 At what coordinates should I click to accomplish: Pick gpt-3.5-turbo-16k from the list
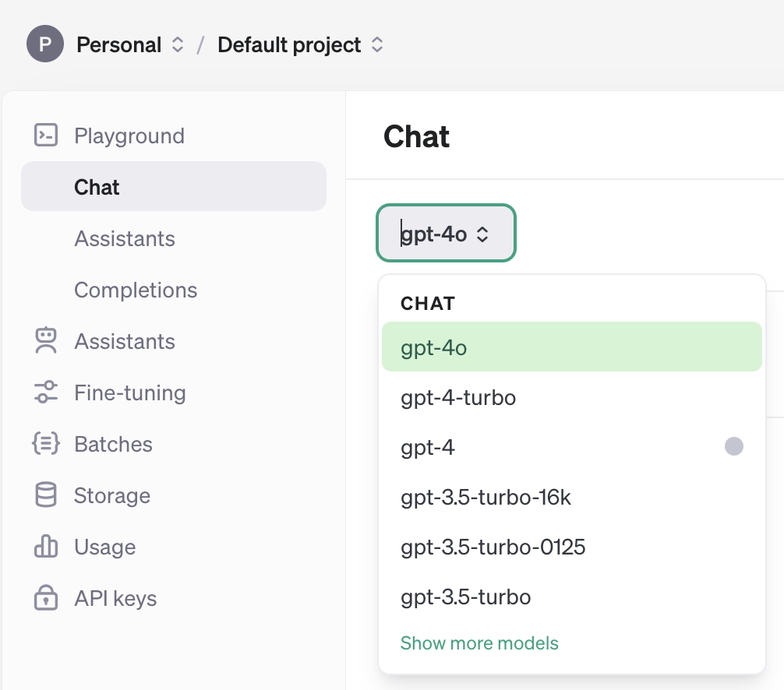click(571, 497)
